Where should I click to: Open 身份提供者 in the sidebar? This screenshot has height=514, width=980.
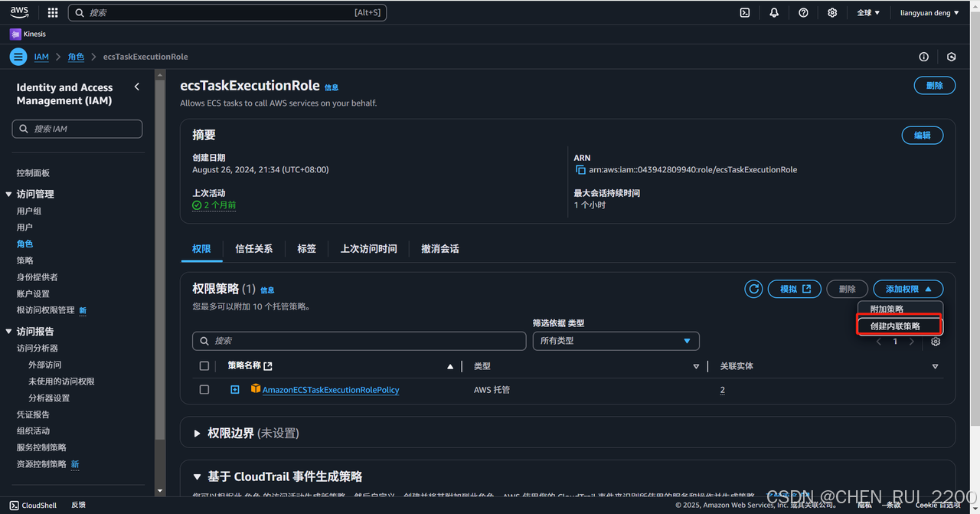click(38, 277)
